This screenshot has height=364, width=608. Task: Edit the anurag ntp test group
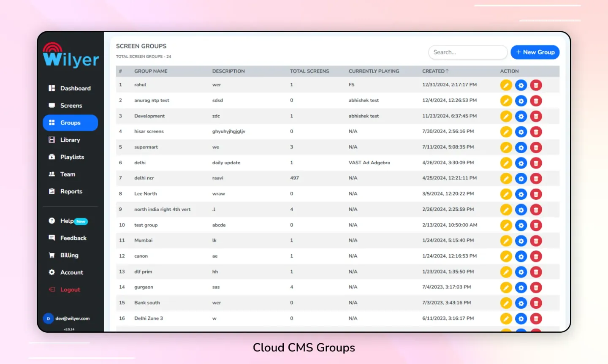(x=506, y=101)
